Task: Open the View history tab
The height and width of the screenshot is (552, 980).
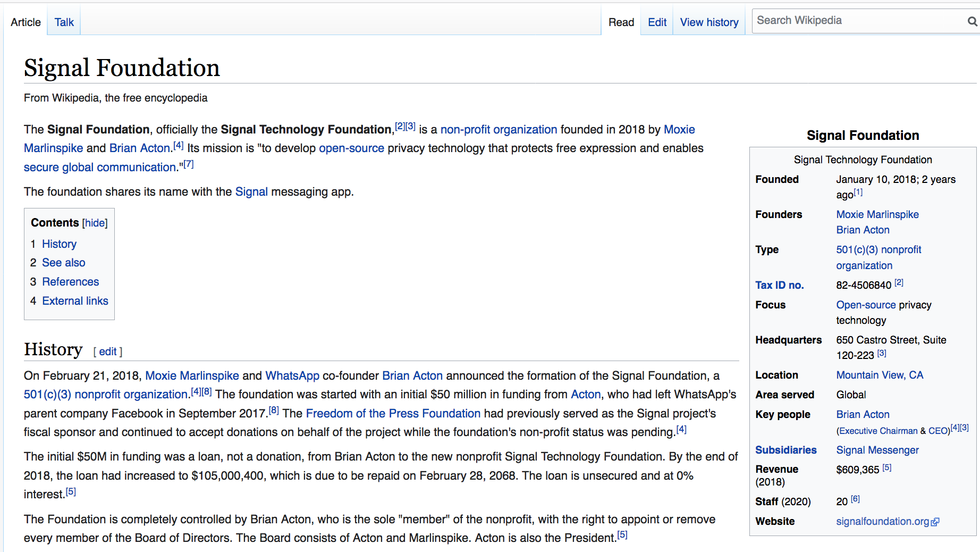Action: click(709, 22)
